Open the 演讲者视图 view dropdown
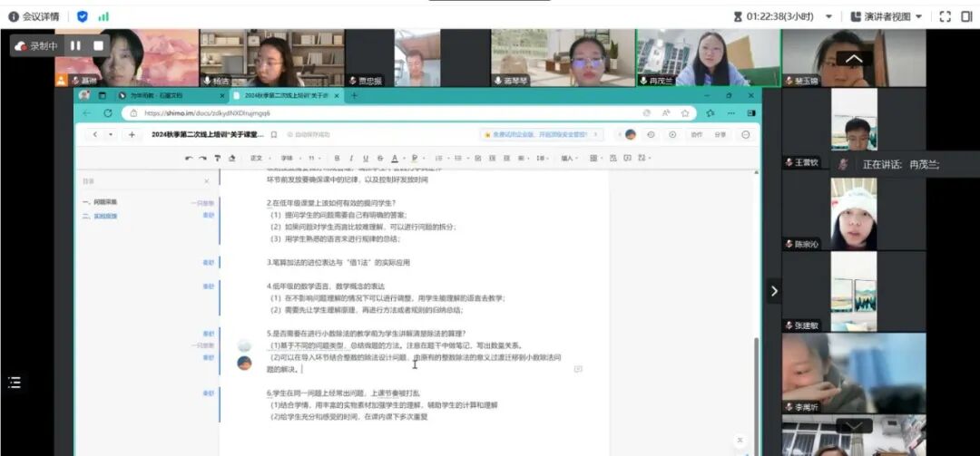 [x=887, y=17]
